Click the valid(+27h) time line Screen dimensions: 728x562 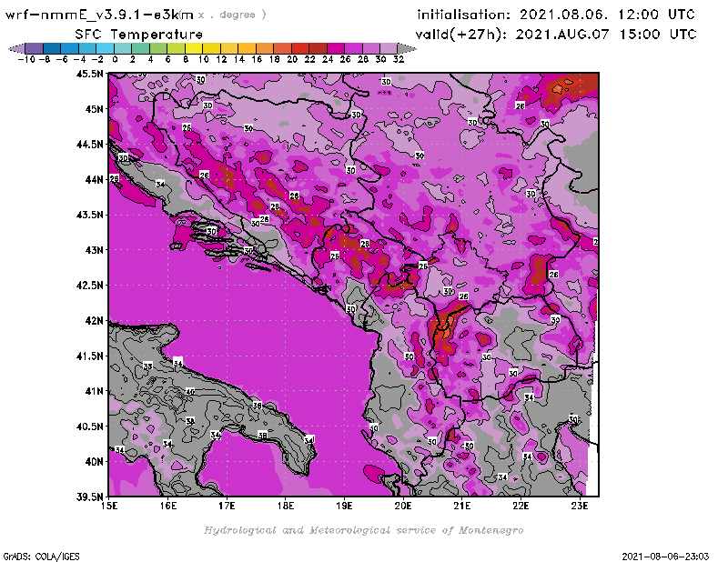(556, 35)
